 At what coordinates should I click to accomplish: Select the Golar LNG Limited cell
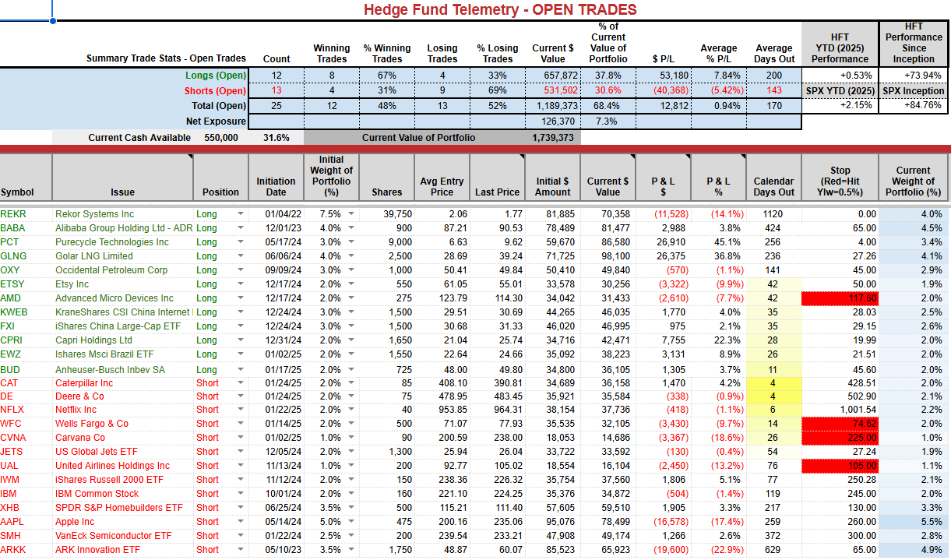(122, 256)
